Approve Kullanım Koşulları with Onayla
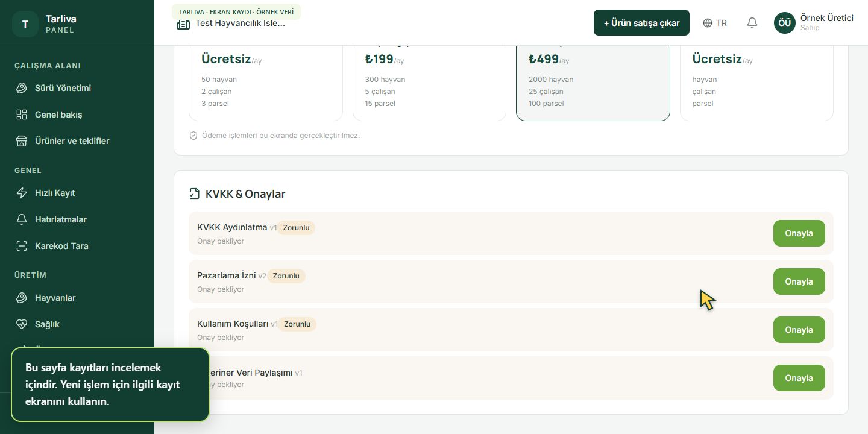The image size is (868, 434). click(799, 330)
